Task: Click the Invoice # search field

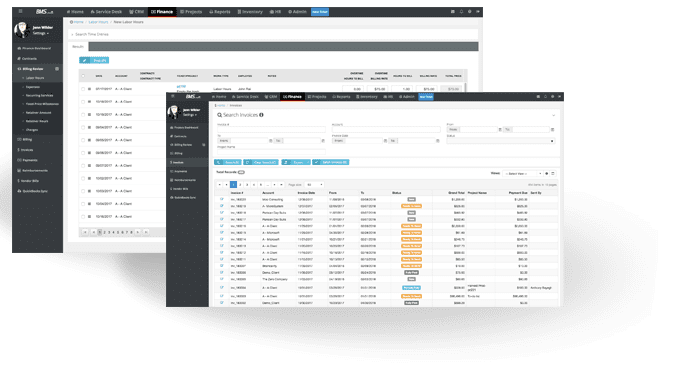Action: tap(271, 130)
